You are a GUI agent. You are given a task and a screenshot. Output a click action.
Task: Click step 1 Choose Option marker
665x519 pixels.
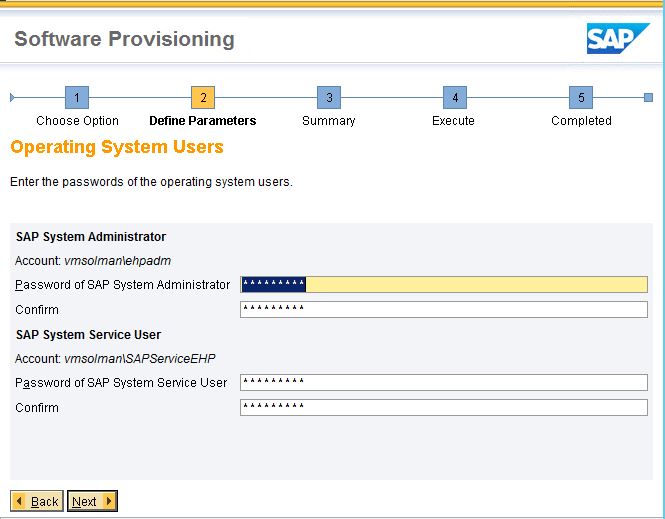tap(77, 98)
